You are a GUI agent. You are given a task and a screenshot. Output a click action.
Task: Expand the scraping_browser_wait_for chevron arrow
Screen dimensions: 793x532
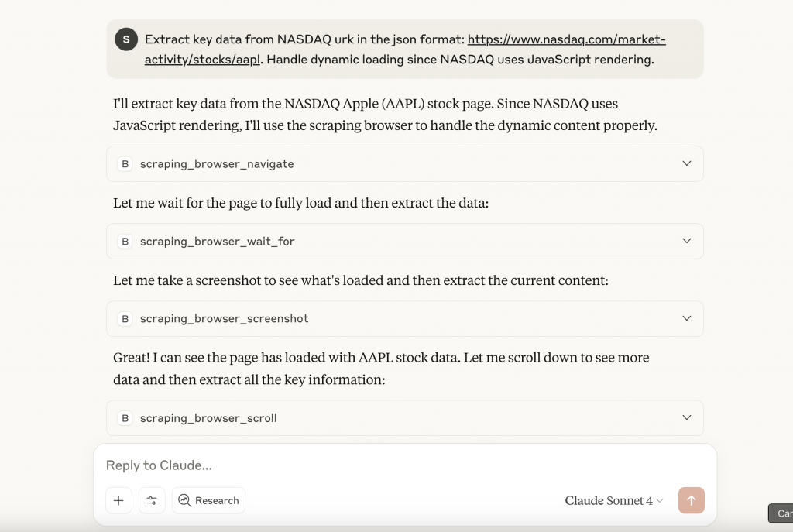[686, 241]
